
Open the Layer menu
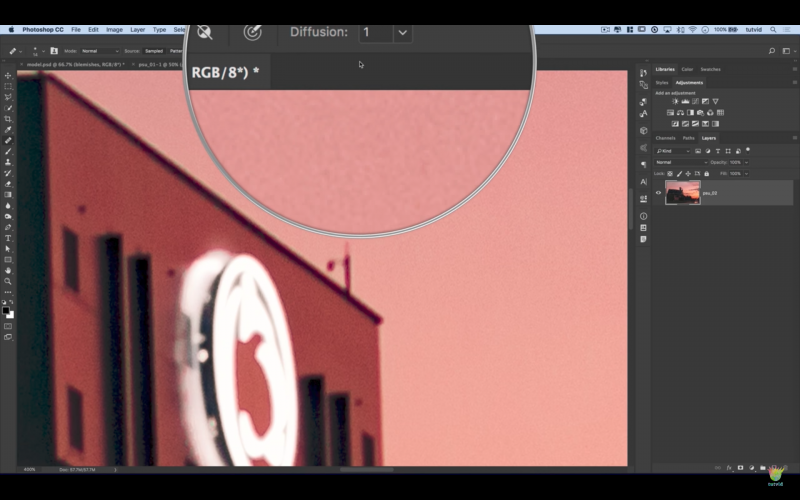coord(138,30)
